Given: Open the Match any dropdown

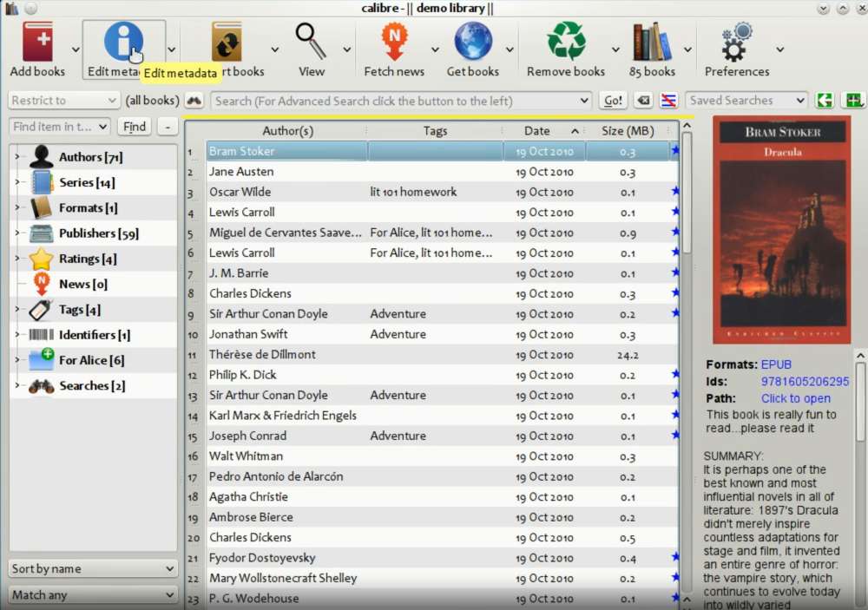Looking at the screenshot, I should coord(93,595).
